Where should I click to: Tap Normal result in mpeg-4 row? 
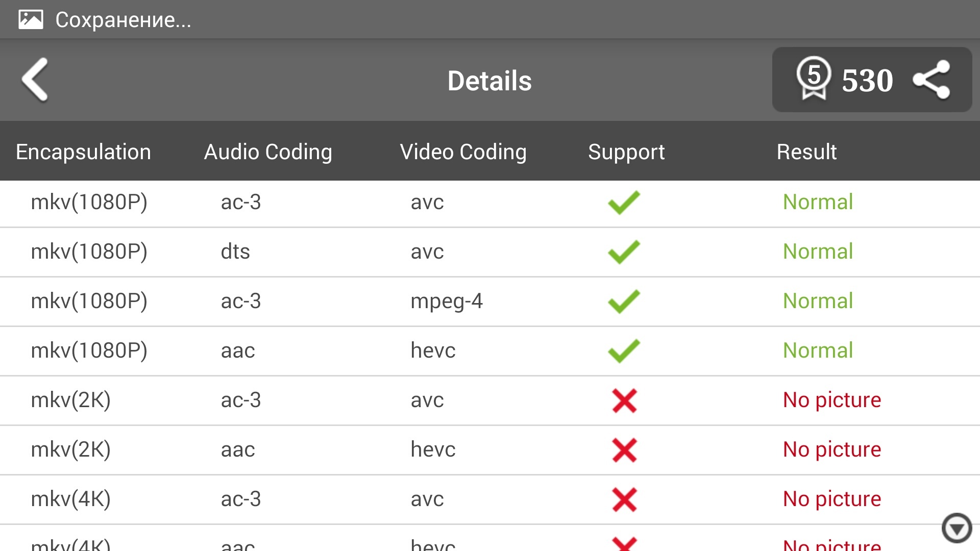[818, 301]
